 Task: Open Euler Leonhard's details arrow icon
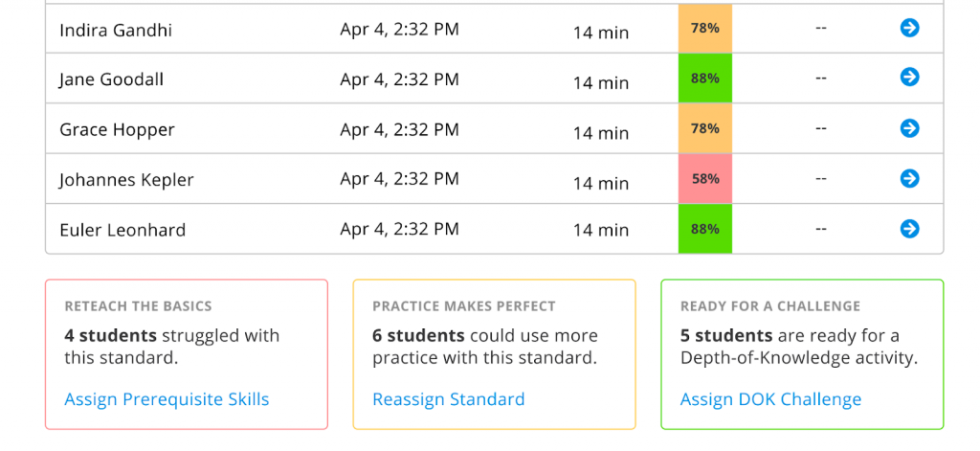point(909,229)
